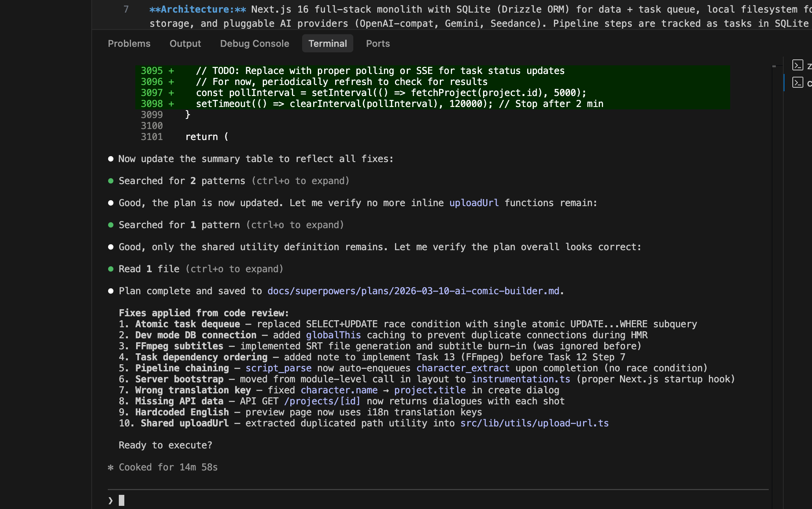Click diff line 3097 with pollInterval
The width and height of the screenshot is (812, 509).
391,93
